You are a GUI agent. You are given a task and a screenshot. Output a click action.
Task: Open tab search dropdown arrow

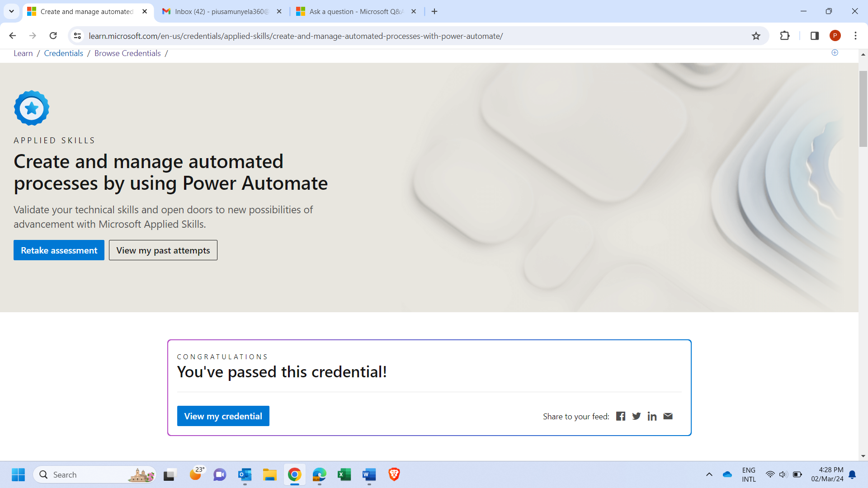[11, 11]
